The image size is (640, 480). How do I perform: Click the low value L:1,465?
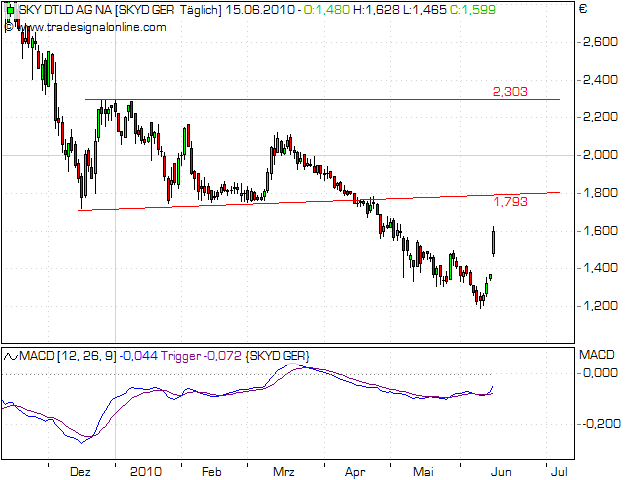[425, 10]
